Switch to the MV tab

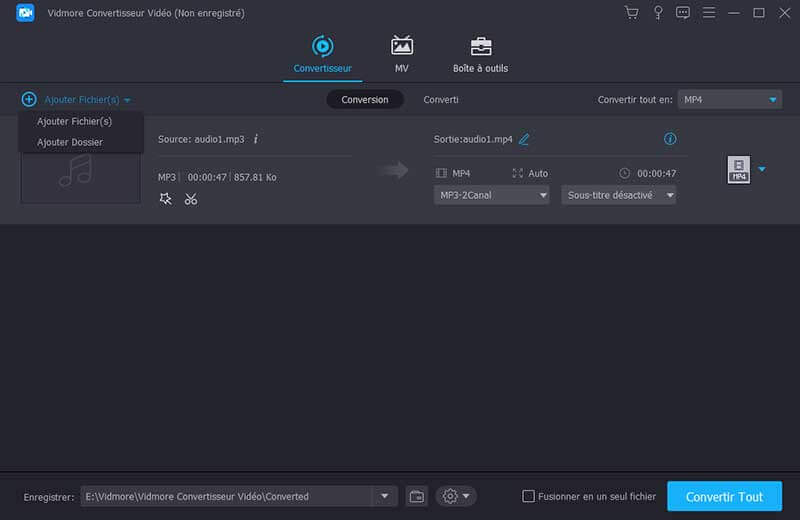point(402,55)
